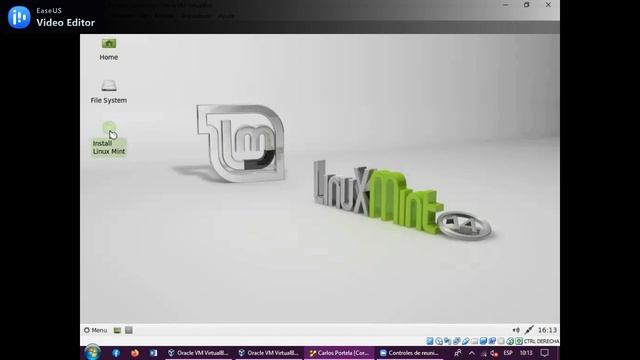Switch to Carlos Portela taskbar window
The height and width of the screenshot is (360, 640).
pyautogui.click(x=339, y=353)
